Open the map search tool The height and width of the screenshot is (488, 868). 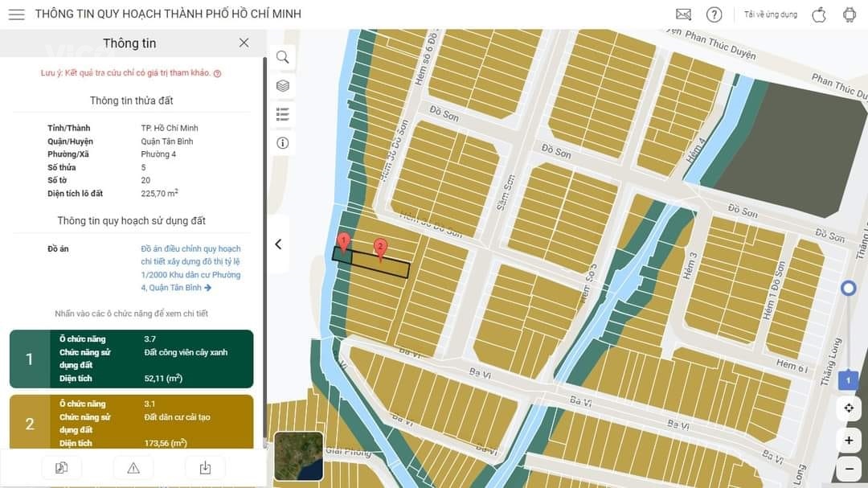point(283,57)
